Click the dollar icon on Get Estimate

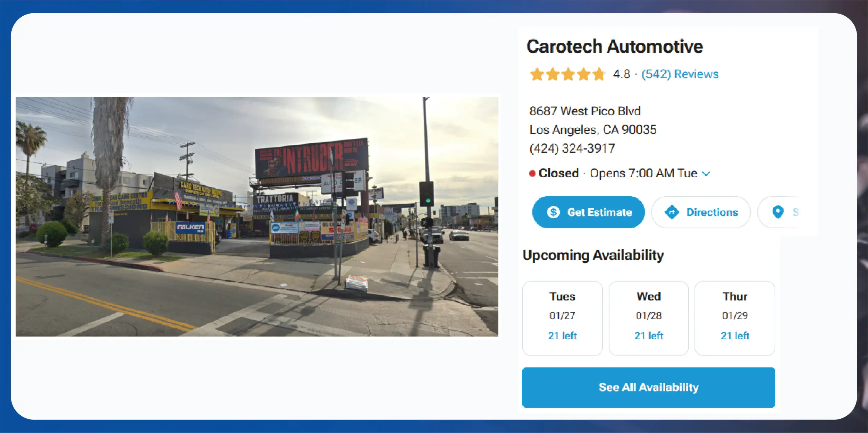click(x=553, y=212)
